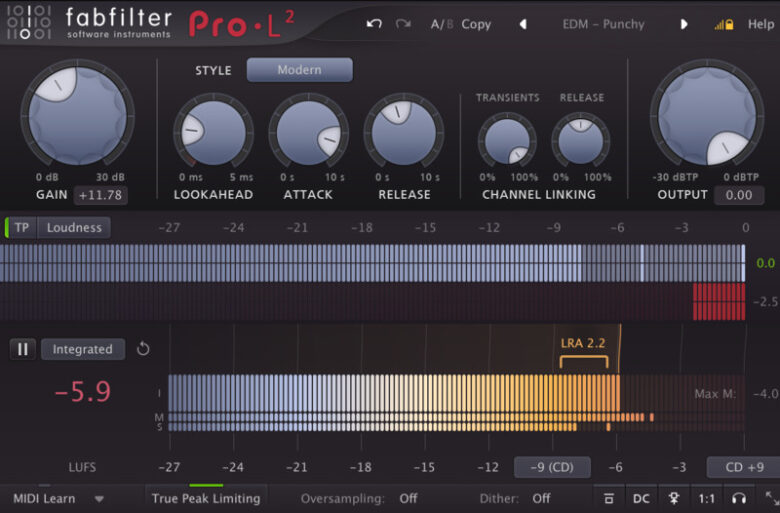Click the integrated loudness bar graph
Image resolution: width=780 pixels, height=513 pixels.
tap(394, 393)
